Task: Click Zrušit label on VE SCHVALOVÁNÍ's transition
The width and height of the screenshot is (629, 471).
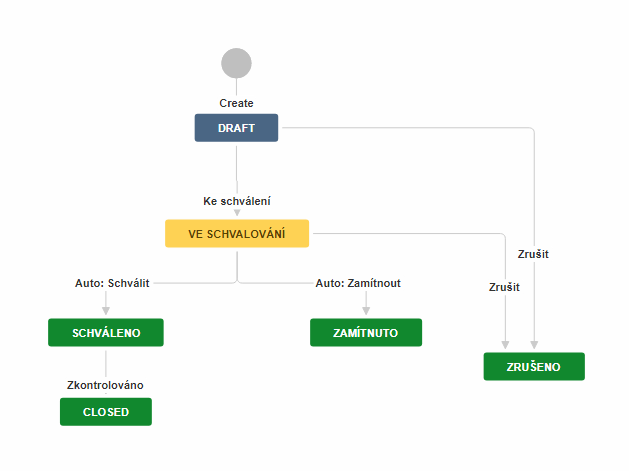Action: click(504, 287)
